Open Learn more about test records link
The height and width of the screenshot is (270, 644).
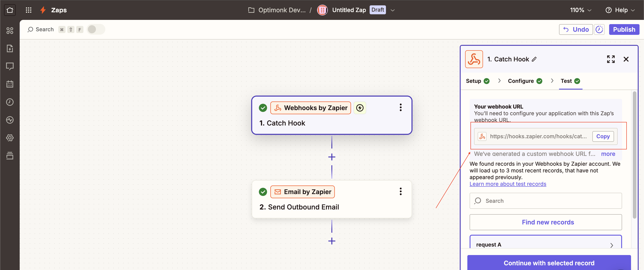508,184
